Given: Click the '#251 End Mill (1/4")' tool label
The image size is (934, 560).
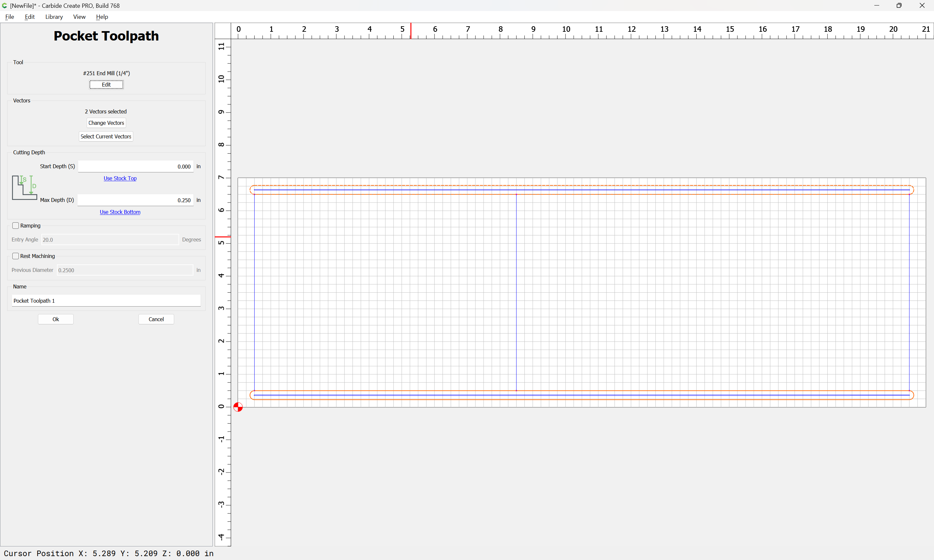Looking at the screenshot, I should (106, 73).
